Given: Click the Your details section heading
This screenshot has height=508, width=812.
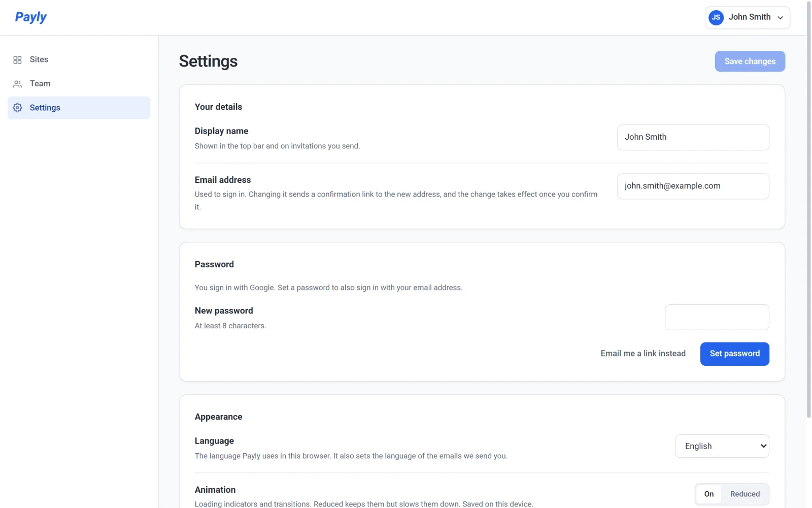Looking at the screenshot, I should coord(218,107).
